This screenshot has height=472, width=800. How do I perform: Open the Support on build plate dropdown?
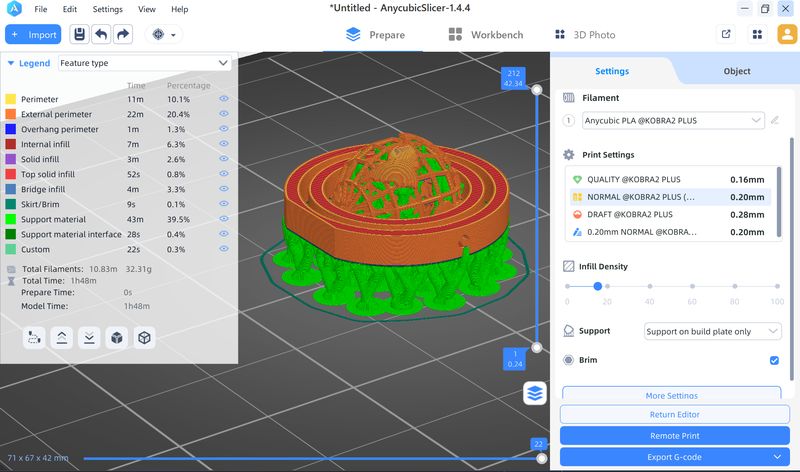pyautogui.click(x=712, y=331)
